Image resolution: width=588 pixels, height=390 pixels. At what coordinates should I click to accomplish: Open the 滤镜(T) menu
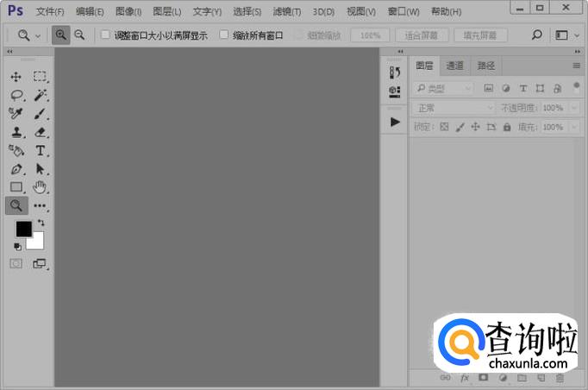286,12
